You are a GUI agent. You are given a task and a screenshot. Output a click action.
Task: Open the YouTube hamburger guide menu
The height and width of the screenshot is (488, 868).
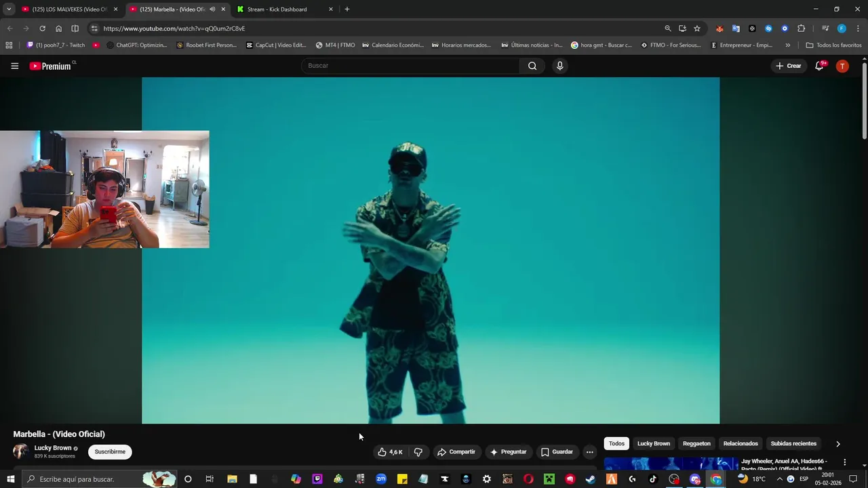[14, 66]
